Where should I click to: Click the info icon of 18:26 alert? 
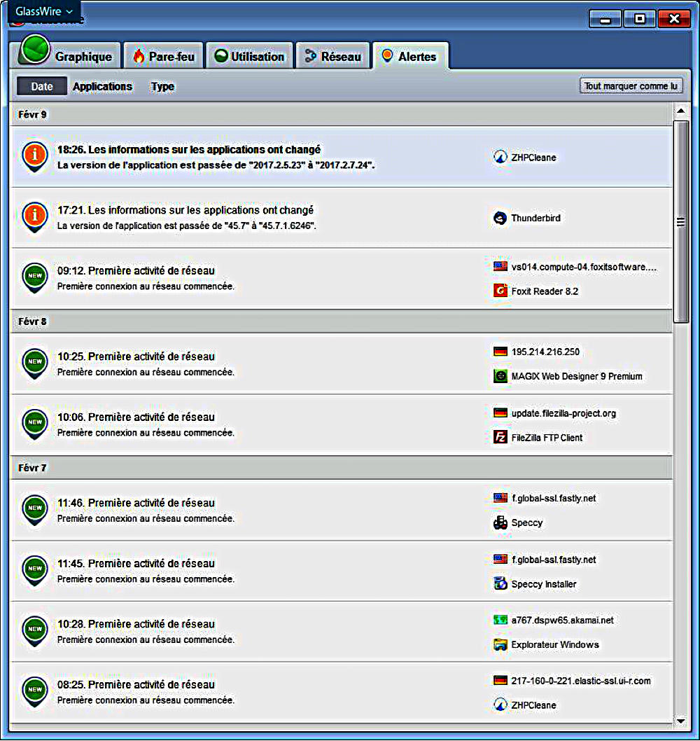(35, 156)
